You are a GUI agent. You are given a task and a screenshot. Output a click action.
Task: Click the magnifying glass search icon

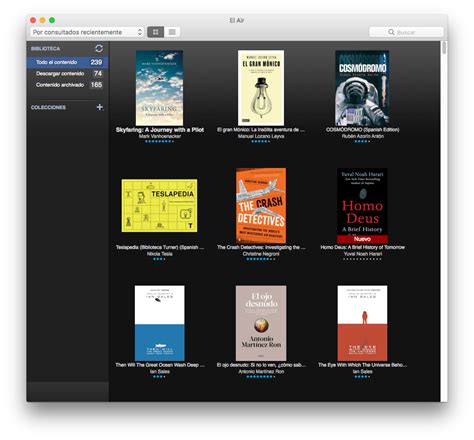pos(391,32)
